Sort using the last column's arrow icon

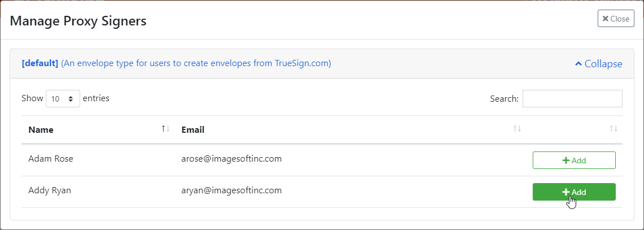click(x=613, y=128)
